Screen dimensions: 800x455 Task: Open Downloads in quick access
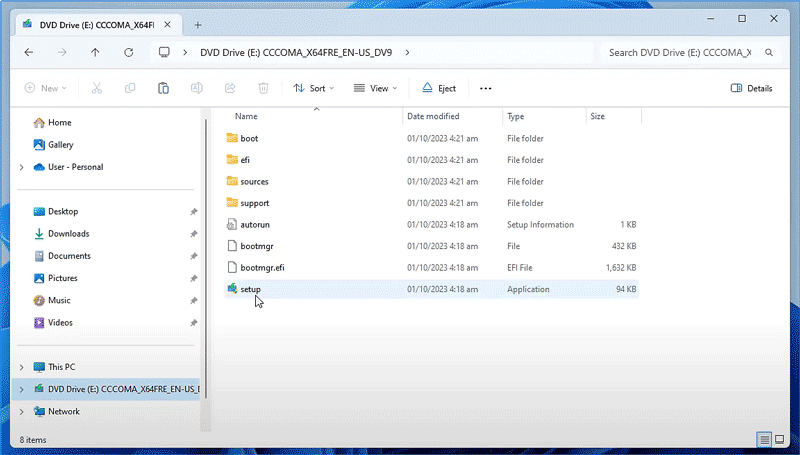click(x=61, y=234)
